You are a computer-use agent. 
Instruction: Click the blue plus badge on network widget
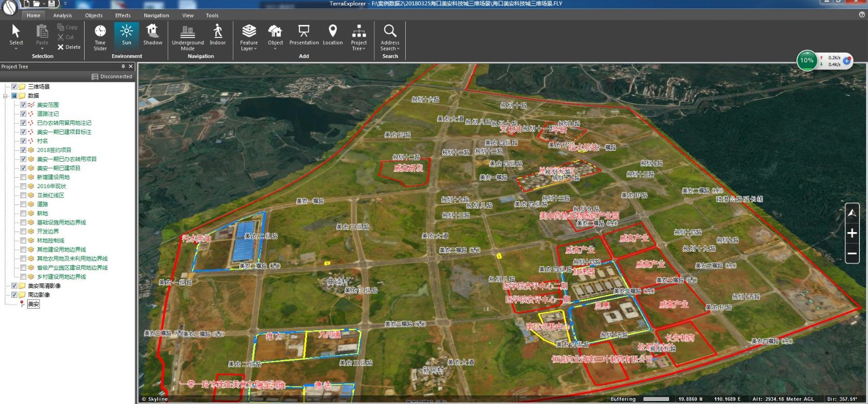pyautogui.click(x=847, y=60)
